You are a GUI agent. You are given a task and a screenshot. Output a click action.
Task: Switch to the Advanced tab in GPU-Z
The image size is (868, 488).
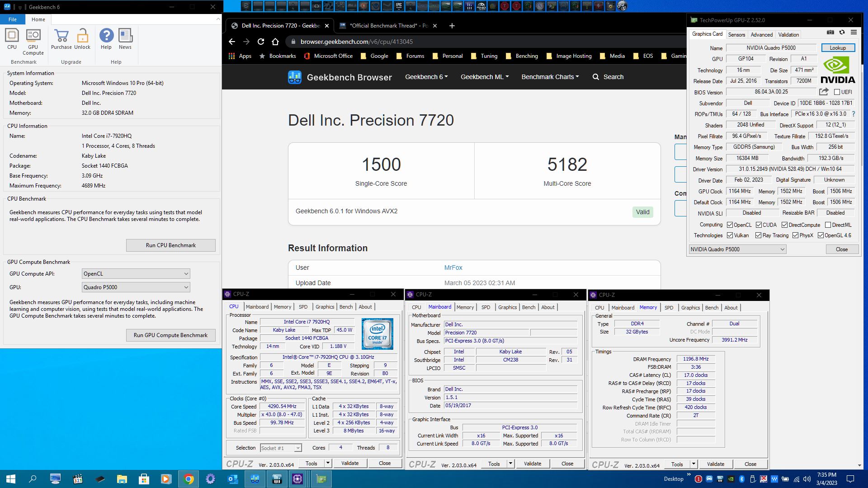(x=762, y=35)
